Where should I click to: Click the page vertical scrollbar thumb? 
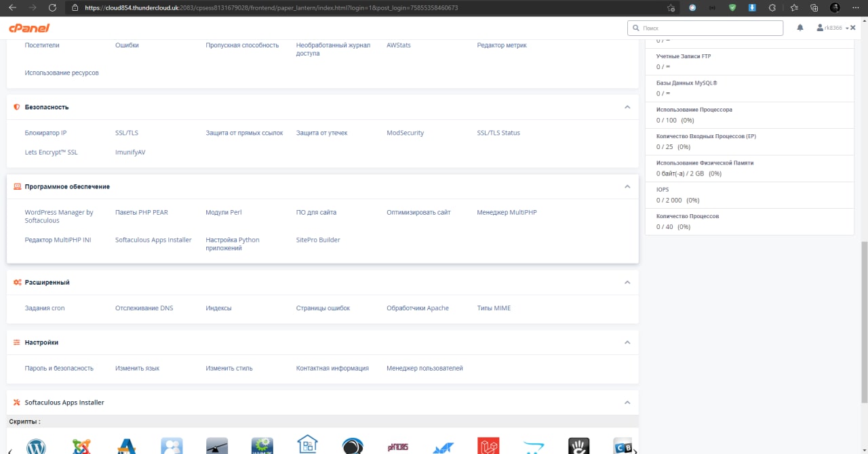(864, 322)
